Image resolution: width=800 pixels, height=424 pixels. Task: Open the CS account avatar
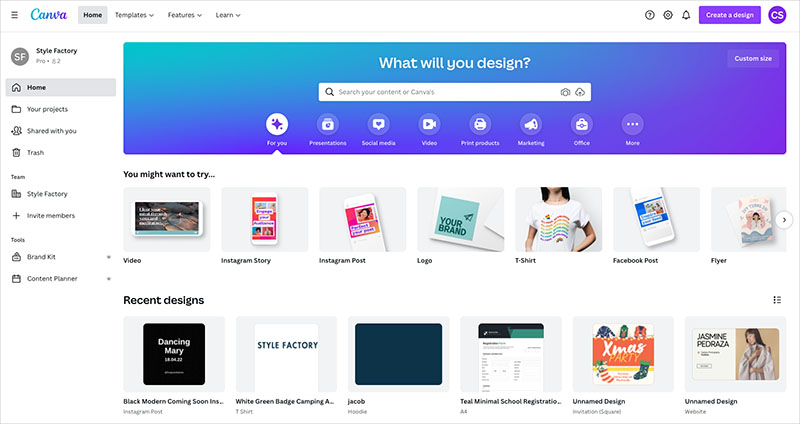(777, 15)
